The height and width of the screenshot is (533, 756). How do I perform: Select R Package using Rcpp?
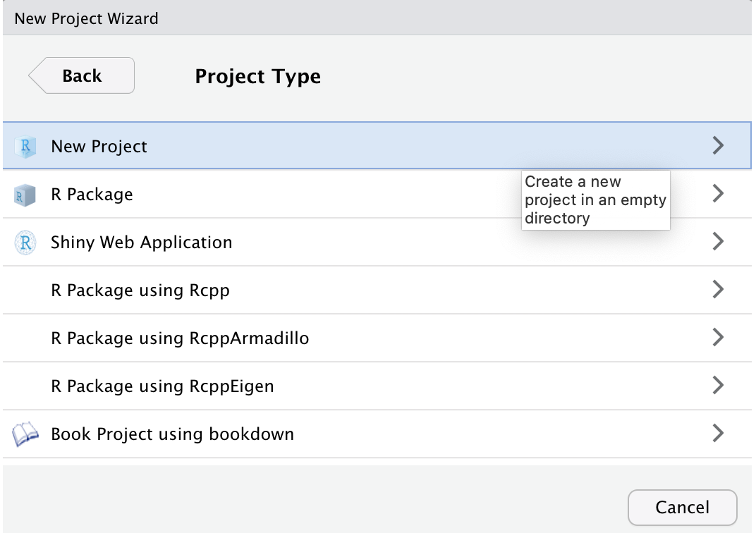pos(140,290)
